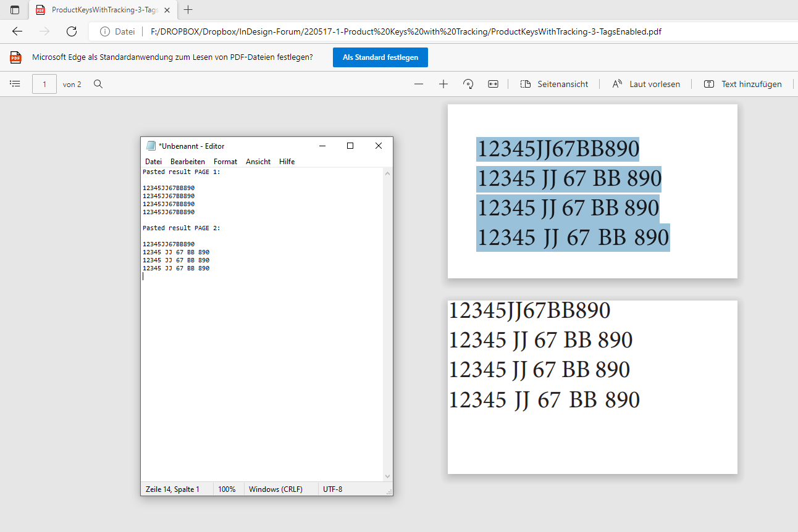Zoom out of the PDF document
The width and height of the screenshot is (798, 532).
(x=419, y=83)
